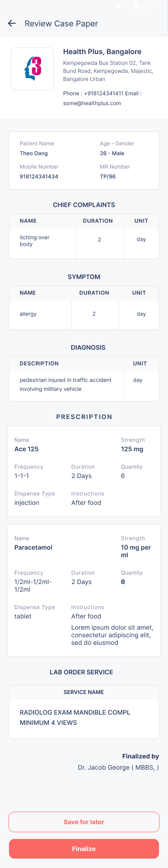Open the itching over body complaint row

(84, 243)
